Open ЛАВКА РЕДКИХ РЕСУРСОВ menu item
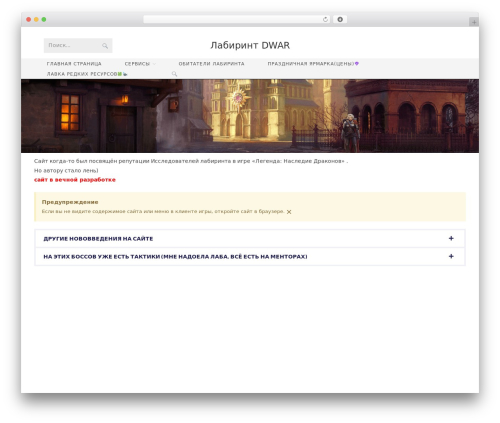 click(87, 74)
